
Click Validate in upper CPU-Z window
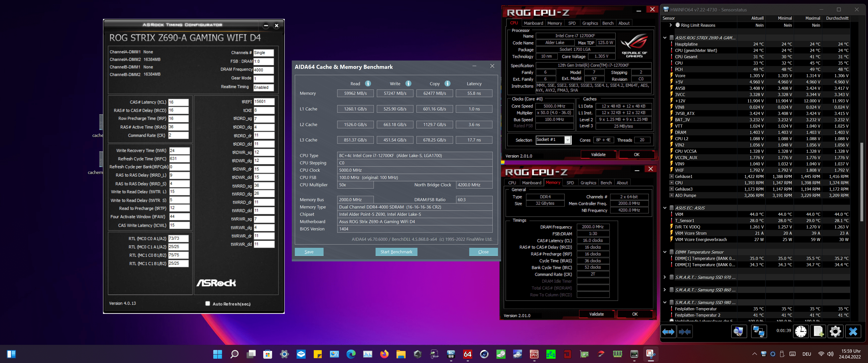pos(598,155)
